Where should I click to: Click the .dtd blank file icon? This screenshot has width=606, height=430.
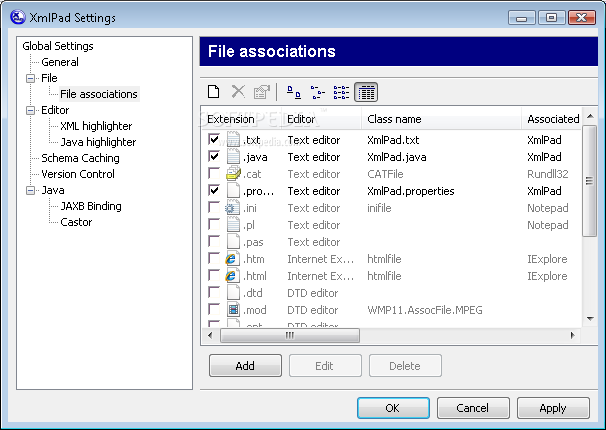pyautogui.click(x=233, y=292)
